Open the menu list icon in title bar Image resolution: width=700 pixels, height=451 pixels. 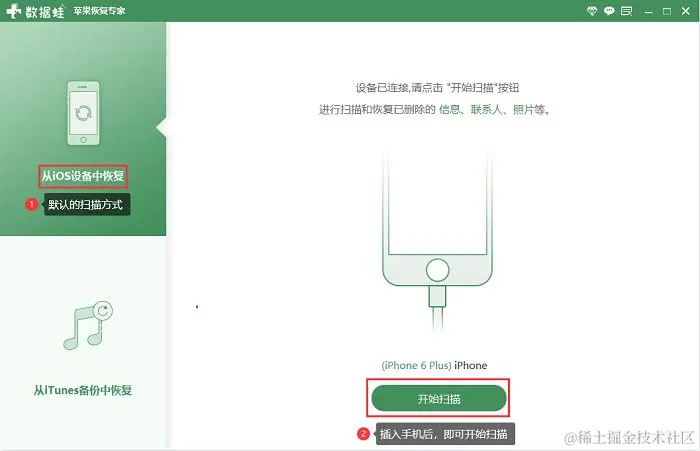(626, 11)
